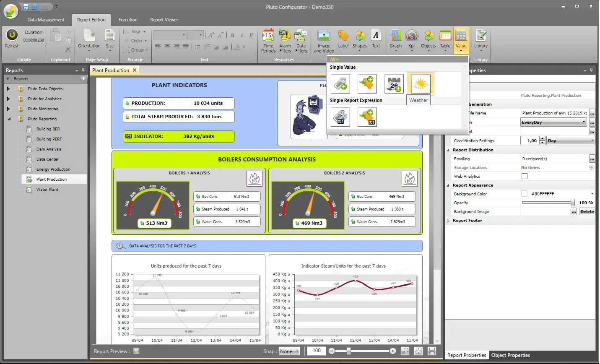This screenshot has width=600, height=364.
Task: Expand the Pluto Data Objects tree node
Action: (x=8, y=89)
